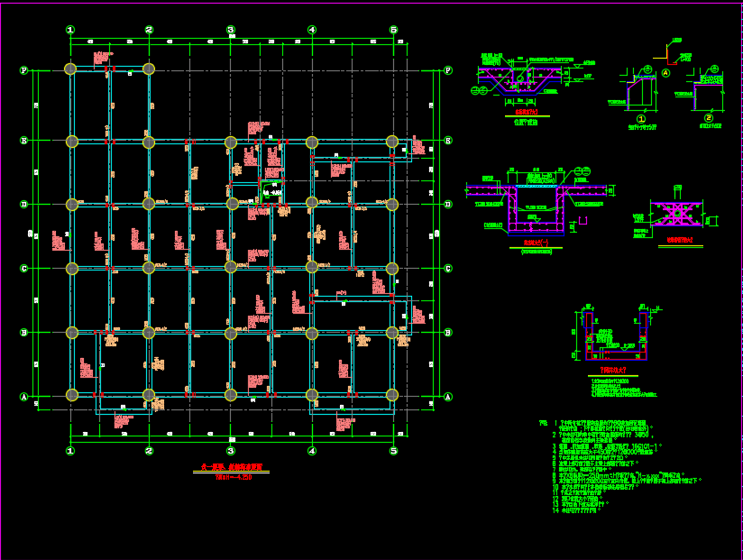The image size is (743, 560).
Task: Select the magenta X-shaped reinforcement detail
Action: (675, 214)
